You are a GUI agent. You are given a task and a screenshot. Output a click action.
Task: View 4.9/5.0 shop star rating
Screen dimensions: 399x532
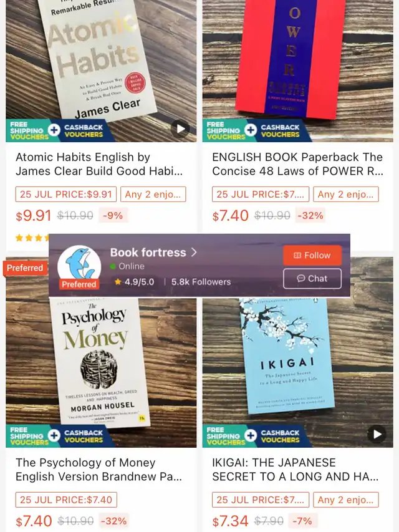[135, 282]
